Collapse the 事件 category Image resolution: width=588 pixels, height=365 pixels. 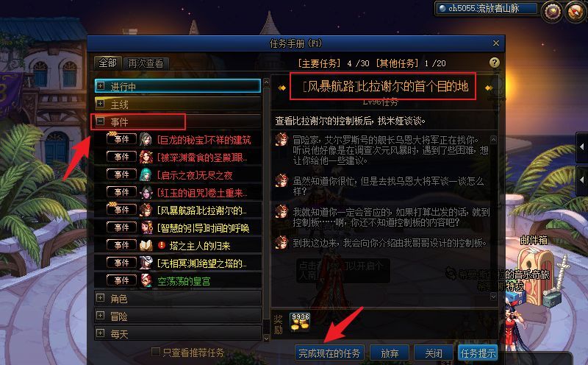pos(100,121)
